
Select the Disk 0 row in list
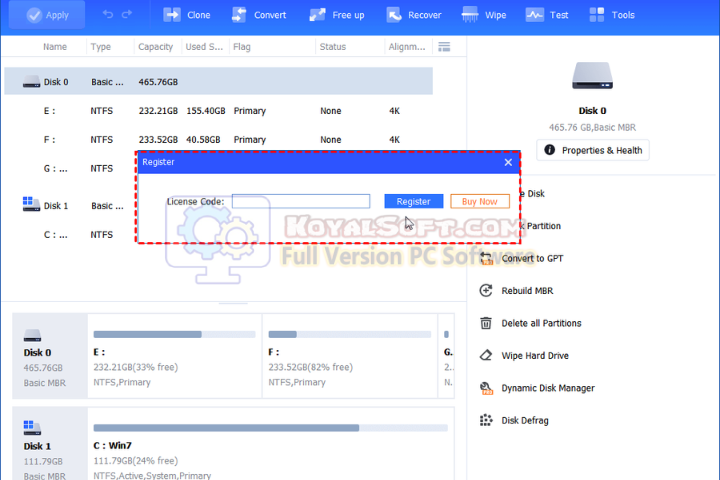[219, 81]
